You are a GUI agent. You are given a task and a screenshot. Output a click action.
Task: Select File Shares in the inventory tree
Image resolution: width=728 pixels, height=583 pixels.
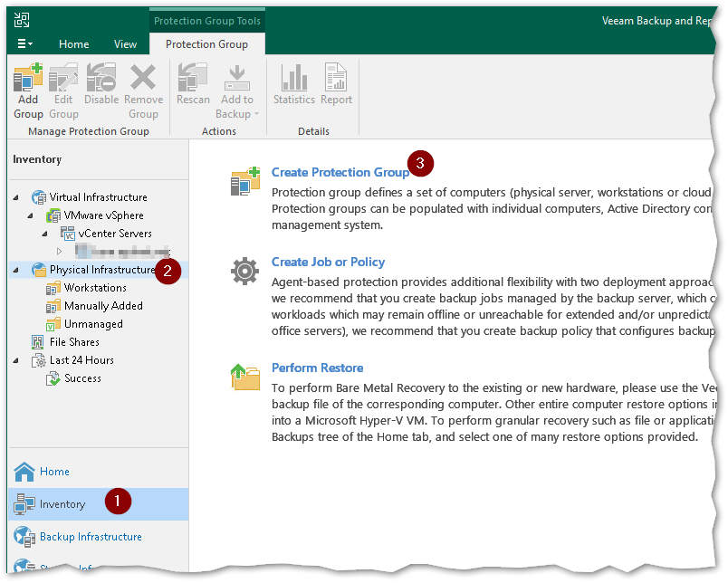pos(74,342)
